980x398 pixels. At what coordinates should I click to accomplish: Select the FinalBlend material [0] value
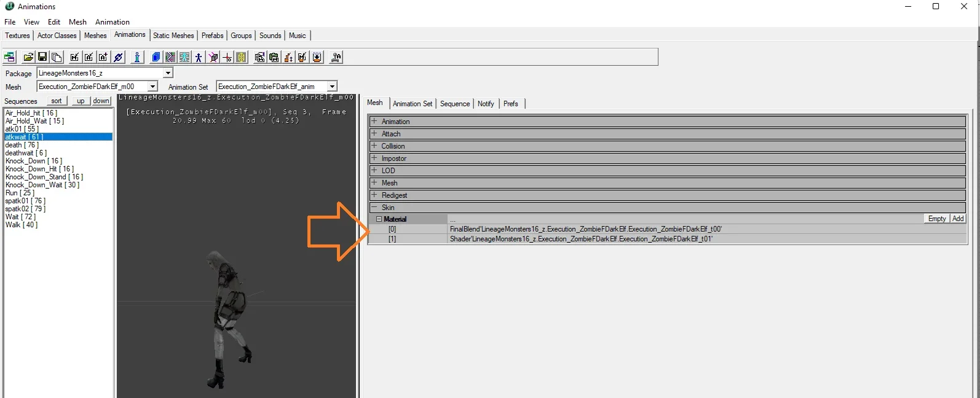click(707, 229)
